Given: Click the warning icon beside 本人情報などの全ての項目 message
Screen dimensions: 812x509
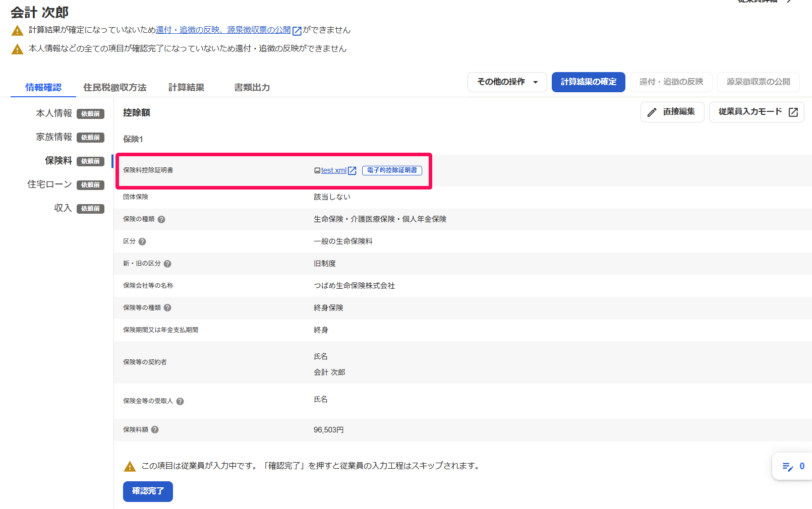Looking at the screenshot, I should 17,49.
